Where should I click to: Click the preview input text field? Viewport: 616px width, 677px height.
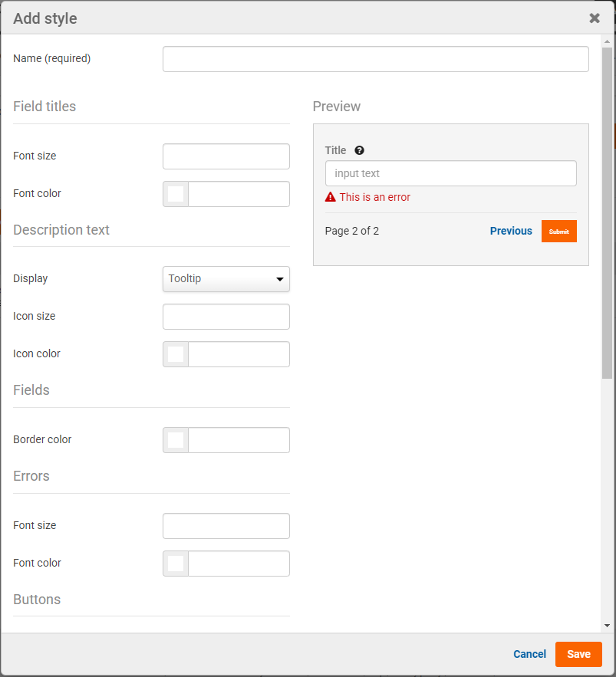coord(450,173)
